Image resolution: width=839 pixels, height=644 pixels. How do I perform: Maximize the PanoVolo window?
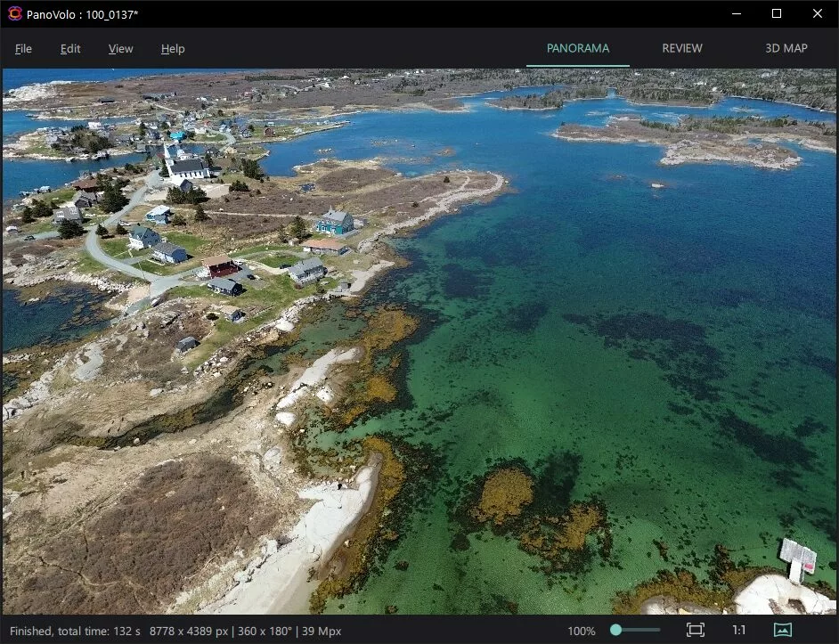(777, 14)
